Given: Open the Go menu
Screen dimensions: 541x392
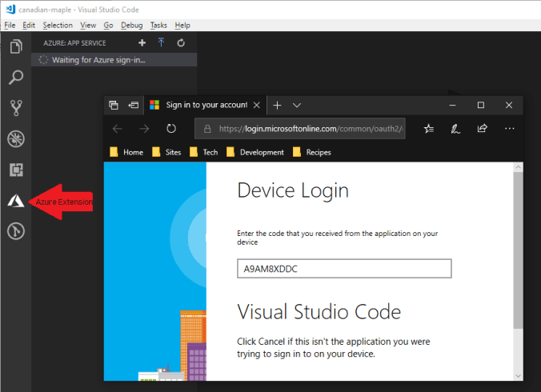Looking at the screenshot, I should coord(108,25).
